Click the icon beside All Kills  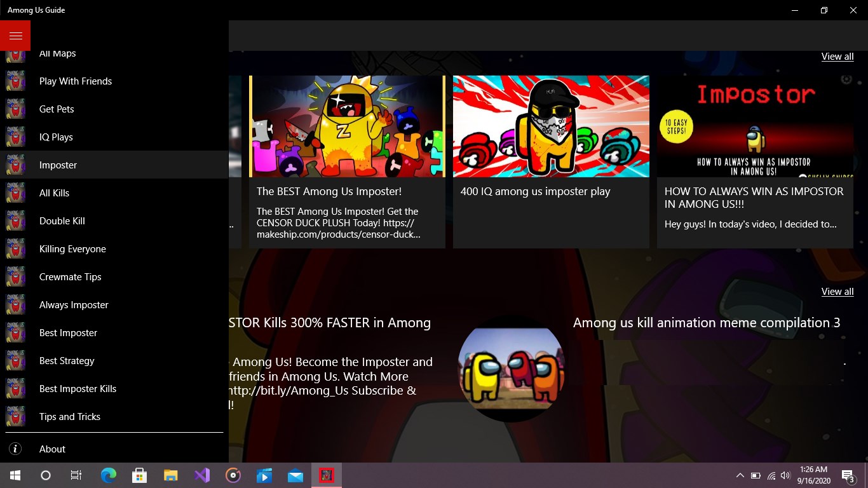[x=15, y=193]
